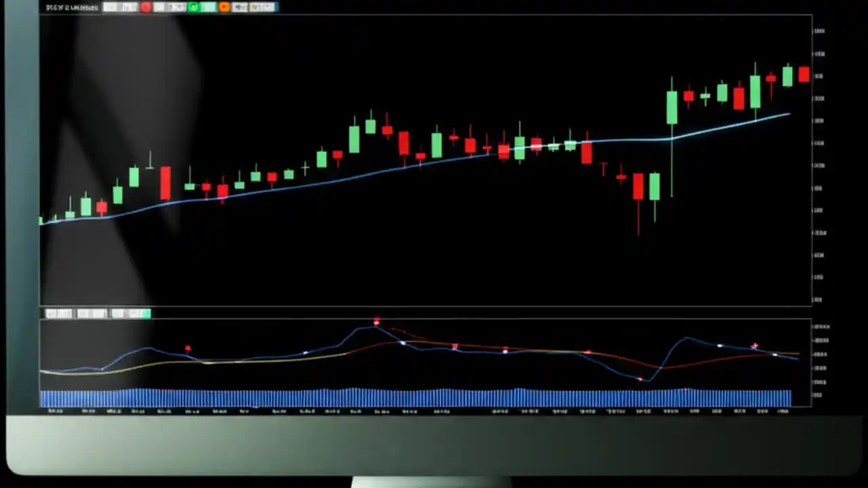Viewport: 868px width, 488px height.
Task: Click the ticker symbol label in the top-left
Action: coord(71,7)
